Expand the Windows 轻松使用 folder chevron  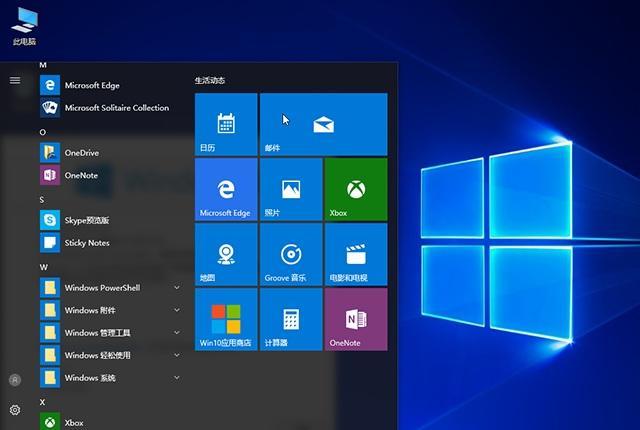177,355
